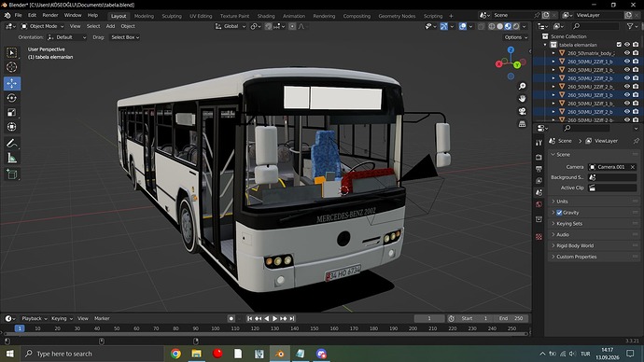Image resolution: width=644 pixels, height=362 pixels.
Task: Open the View Layer properties tab
Action: click(539, 181)
